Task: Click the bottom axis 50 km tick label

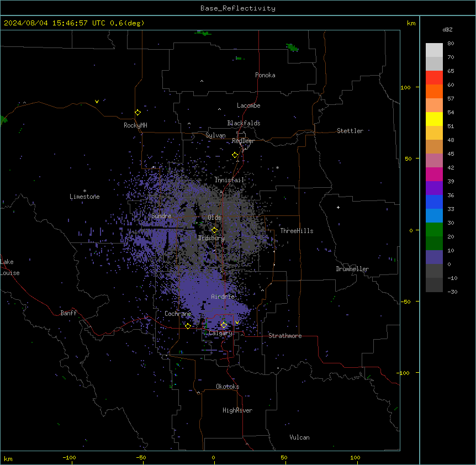Action: 284,458
